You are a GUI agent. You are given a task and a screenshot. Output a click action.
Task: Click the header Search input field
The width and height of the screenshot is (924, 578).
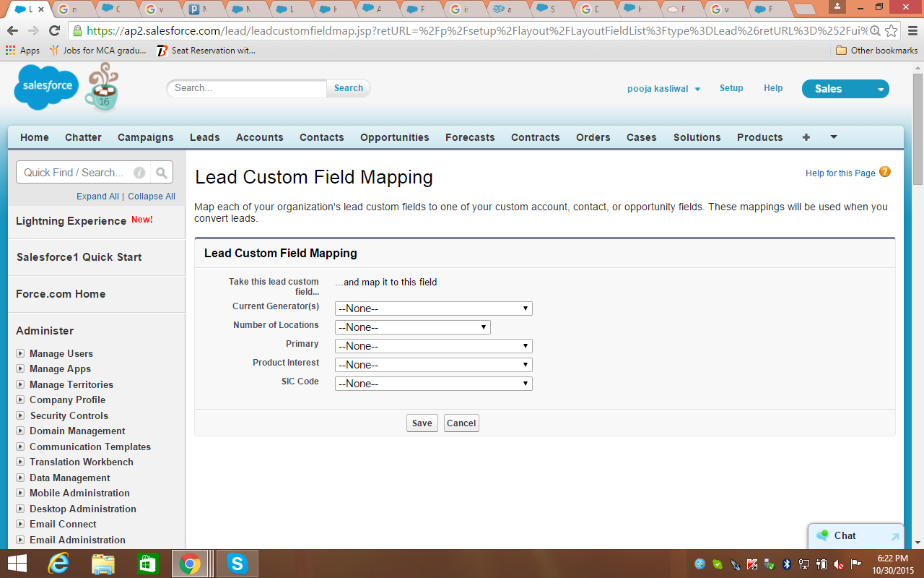(248, 88)
